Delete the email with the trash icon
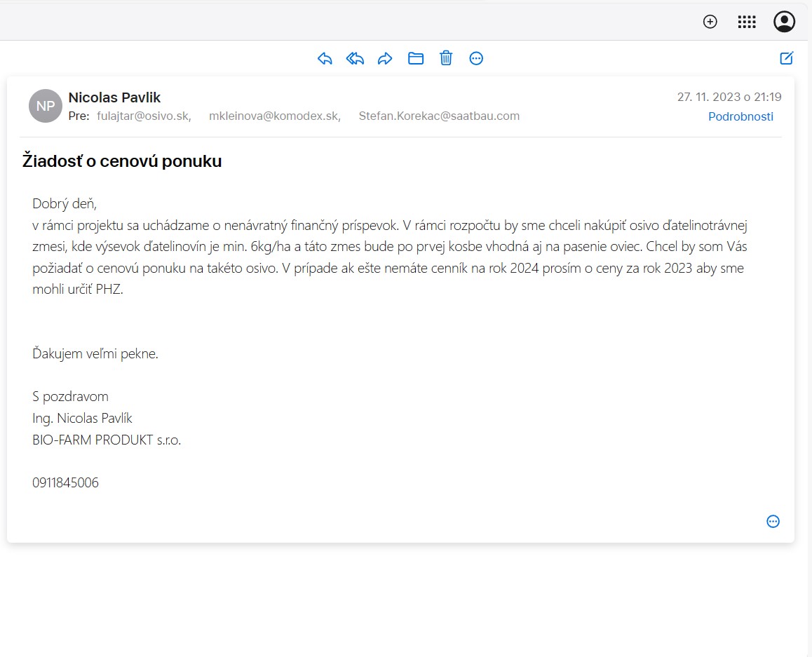 (446, 58)
